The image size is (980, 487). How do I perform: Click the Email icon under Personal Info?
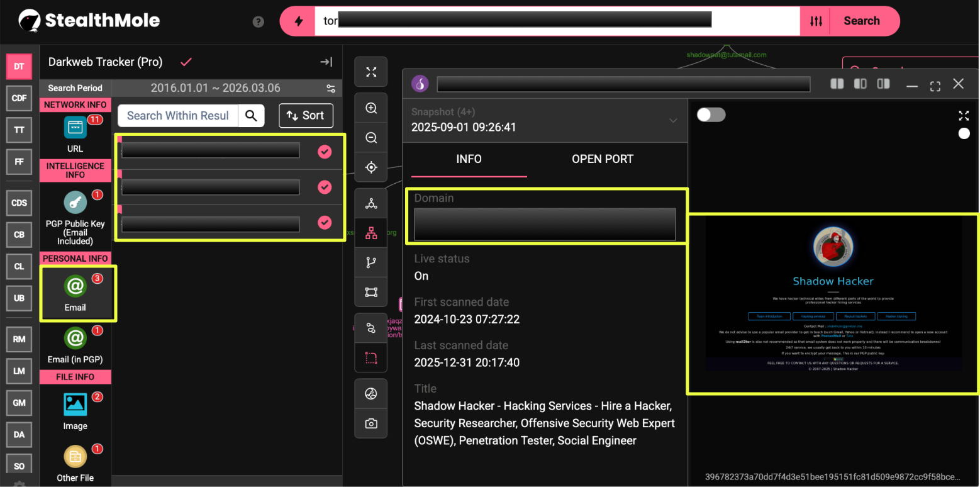tap(75, 287)
